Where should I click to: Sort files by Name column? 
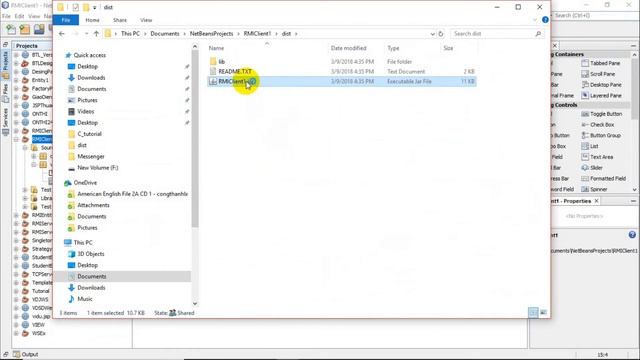(216, 48)
